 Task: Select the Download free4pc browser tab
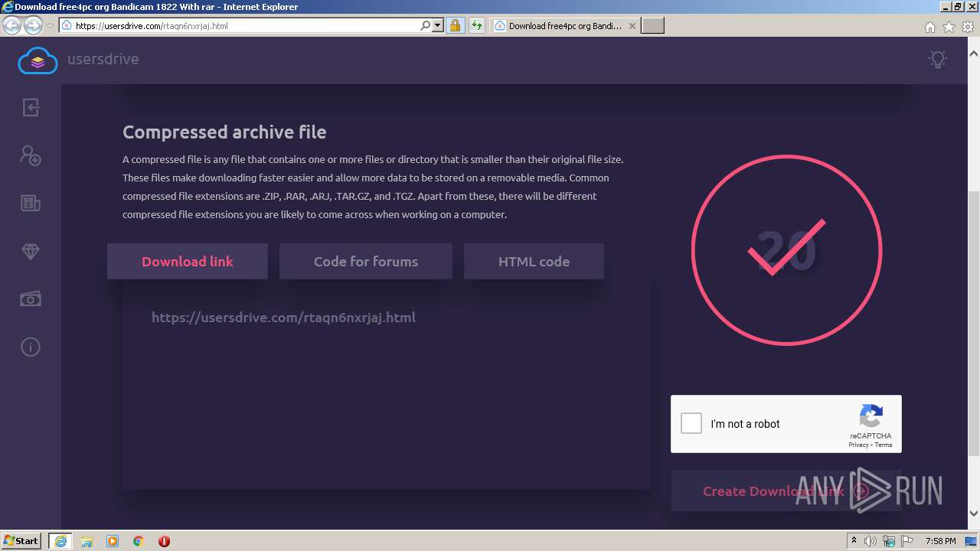[x=564, y=26]
